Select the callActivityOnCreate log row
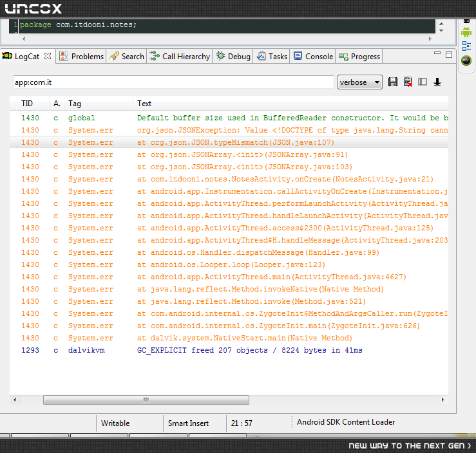The image size is (476, 453). click(x=229, y=191)
